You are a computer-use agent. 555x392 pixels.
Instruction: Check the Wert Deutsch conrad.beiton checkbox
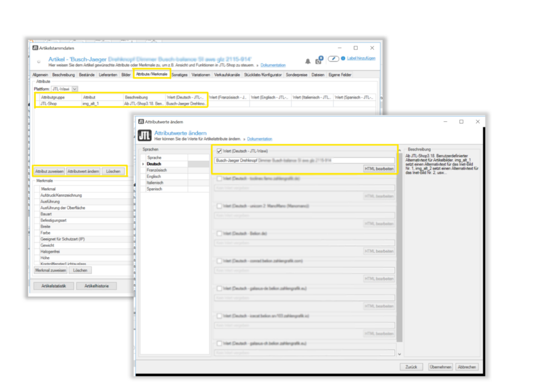click(219, 261)
